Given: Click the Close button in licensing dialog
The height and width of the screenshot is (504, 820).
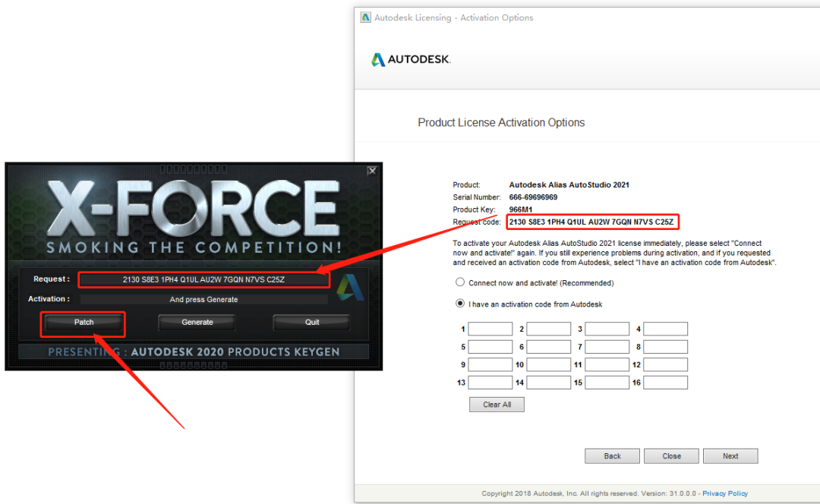Looking at the screenshot, I should click(671, 456).
